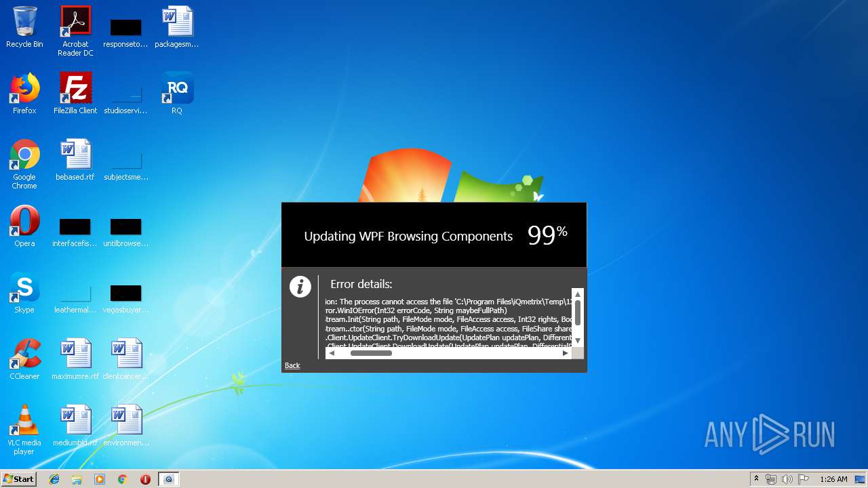Screen dimensions: 868x488
Task: Open clientcancer… Word document icon
Action: (x=125, y=359)
